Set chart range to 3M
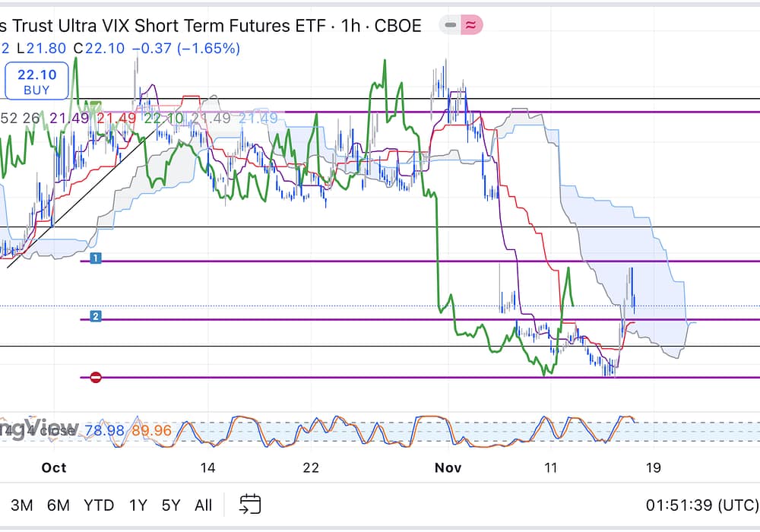Image resolution: width=760 pixels, height=532 pixels. [x=21, y=505]
